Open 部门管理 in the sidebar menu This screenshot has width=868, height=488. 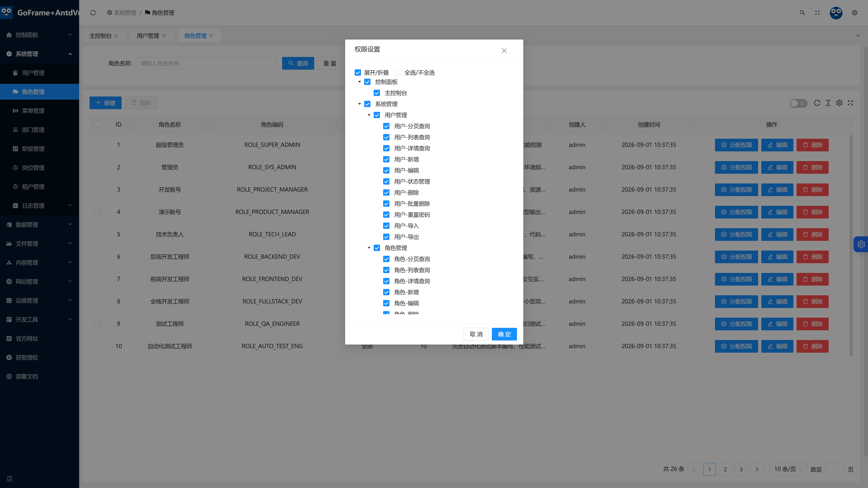(33, 130)
